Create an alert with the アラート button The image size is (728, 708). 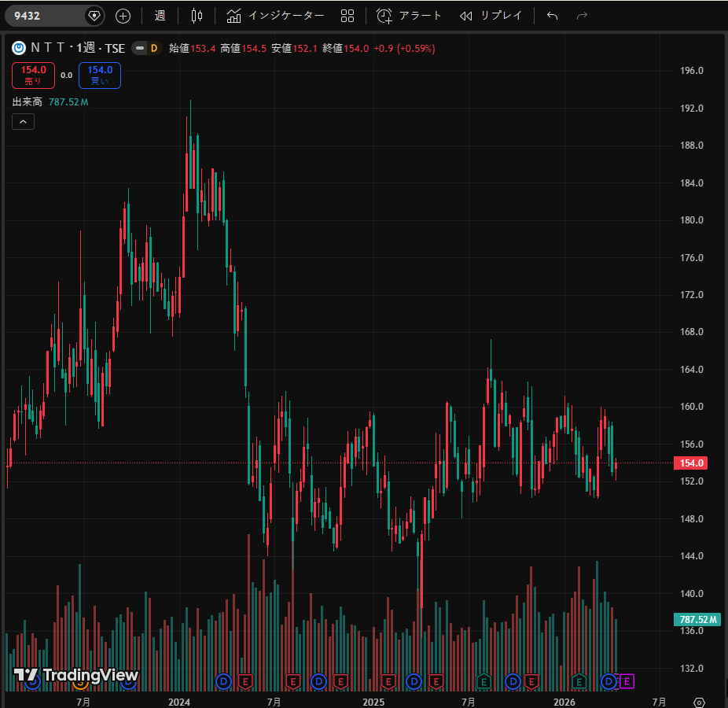(x=409, y=16)
